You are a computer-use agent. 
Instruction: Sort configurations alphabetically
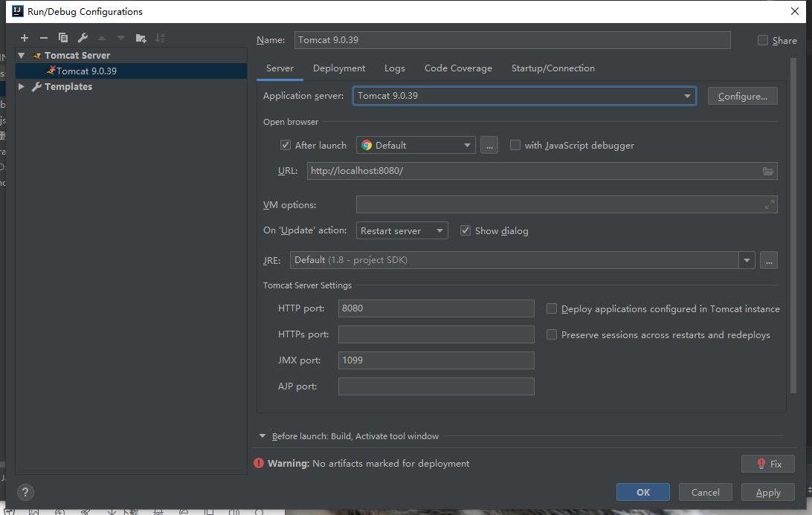tap(160, 38)
